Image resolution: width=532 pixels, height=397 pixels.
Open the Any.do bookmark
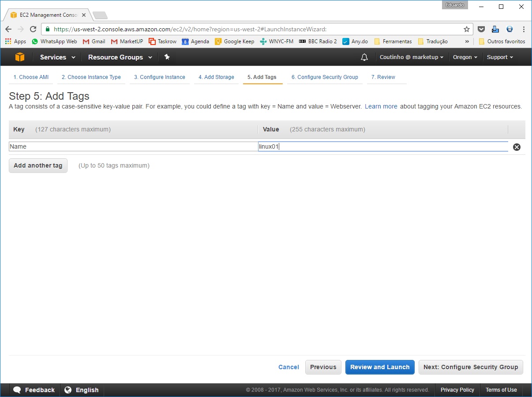(355, 41)
